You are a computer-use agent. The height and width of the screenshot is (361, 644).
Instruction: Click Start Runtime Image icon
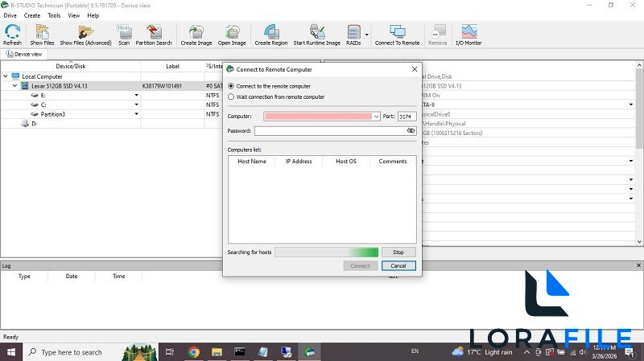tap(316, 35)
